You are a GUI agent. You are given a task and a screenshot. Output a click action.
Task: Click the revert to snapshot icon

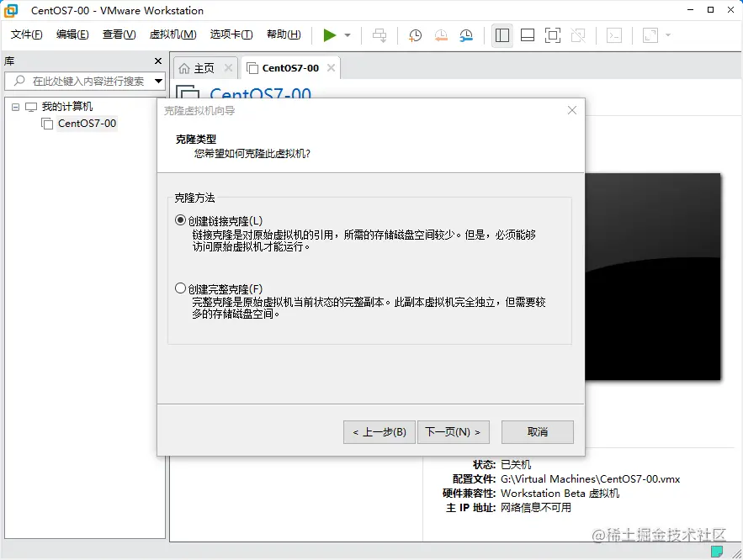pos(441,35)
